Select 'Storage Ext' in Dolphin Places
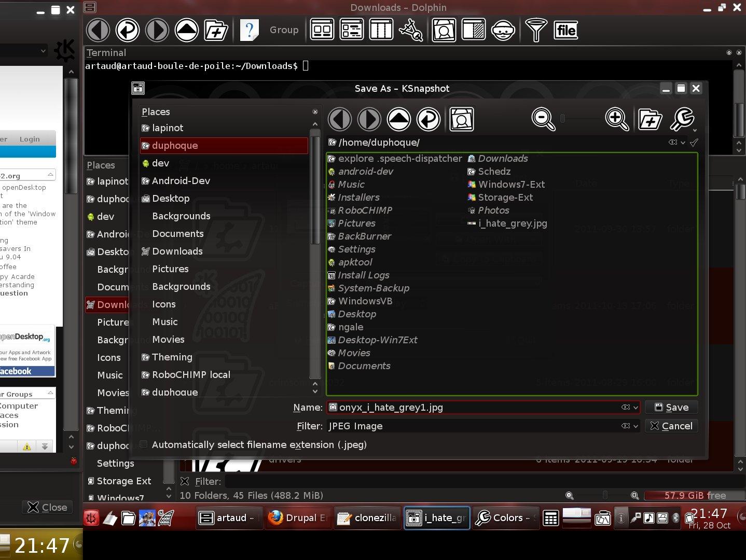Screen dimensions: 746x560 pyautogui.click(x=124, y=481)
